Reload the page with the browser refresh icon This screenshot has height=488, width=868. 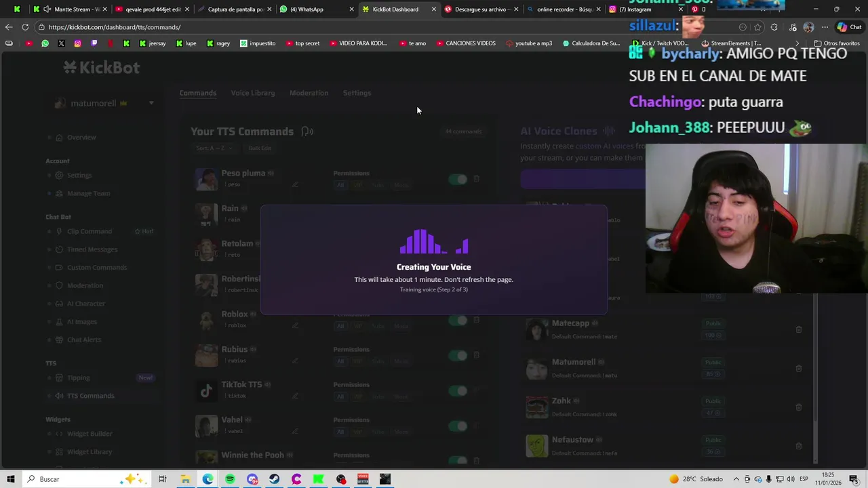[25, 27]
